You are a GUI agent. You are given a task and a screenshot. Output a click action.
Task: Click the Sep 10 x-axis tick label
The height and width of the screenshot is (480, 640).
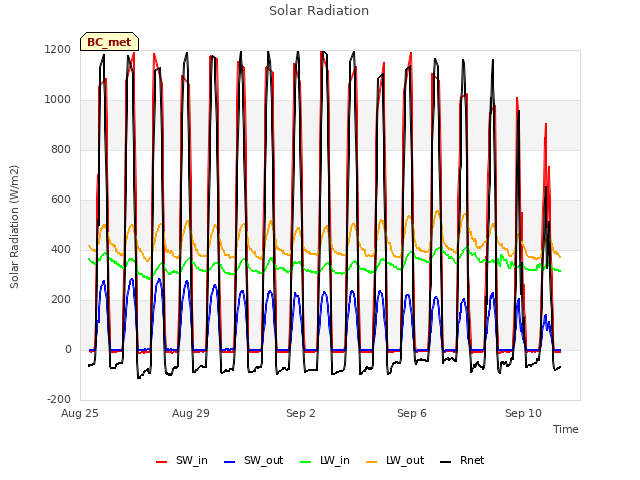[523, 413]
